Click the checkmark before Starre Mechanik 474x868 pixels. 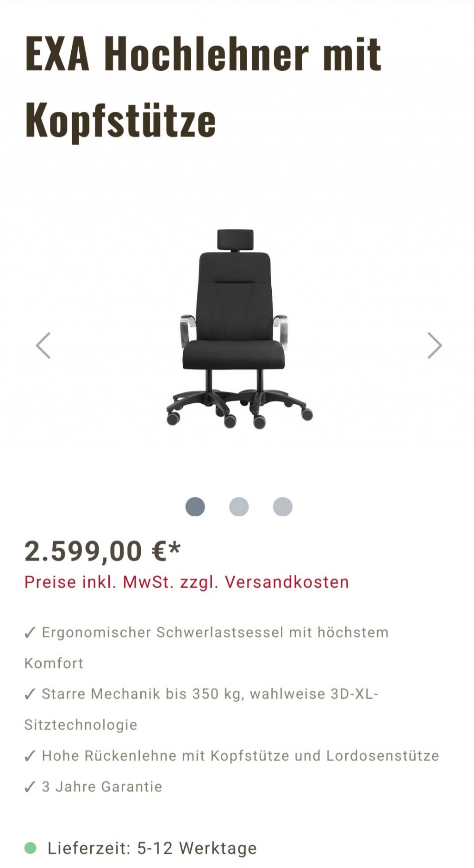coord(30,694)
